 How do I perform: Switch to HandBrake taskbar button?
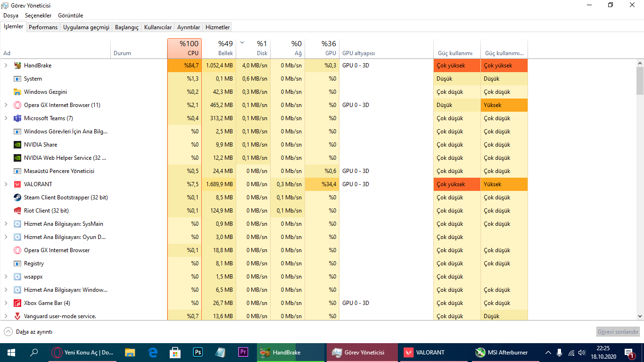coord(291,352)
